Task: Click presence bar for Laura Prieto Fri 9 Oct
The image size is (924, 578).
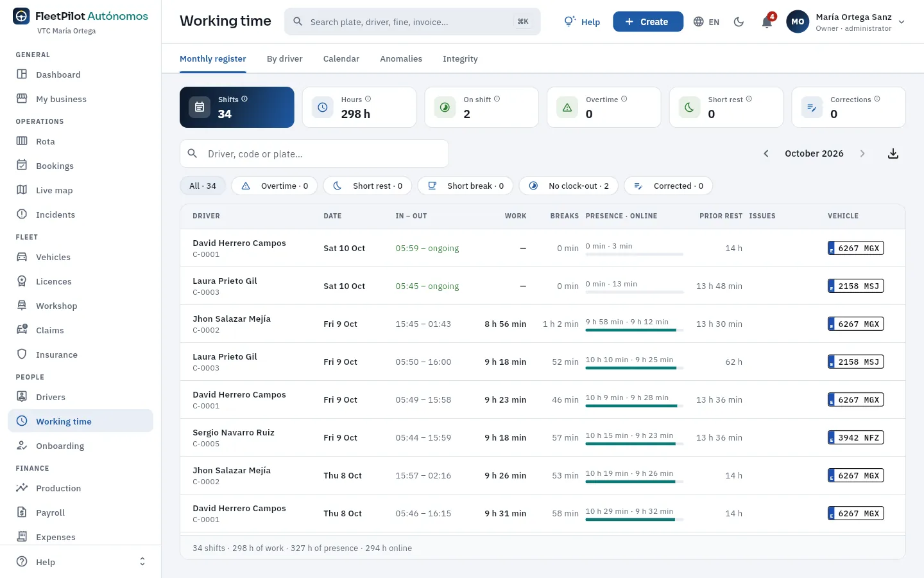Action: point(634,368)
